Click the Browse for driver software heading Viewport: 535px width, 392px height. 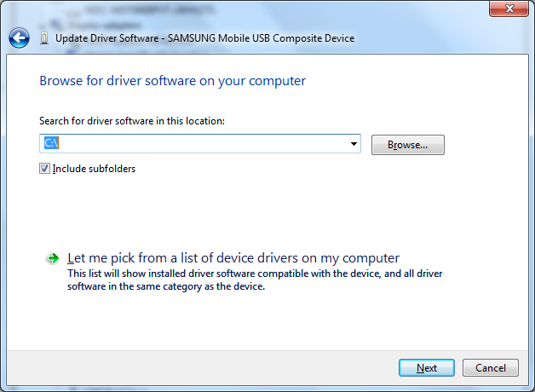coord(172,81)
